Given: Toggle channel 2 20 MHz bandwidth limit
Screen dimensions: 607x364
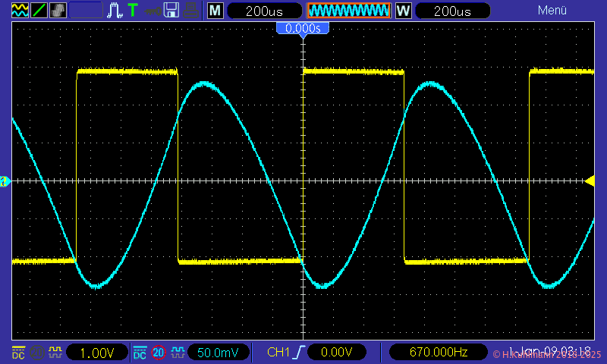Looking at the screenshot, I should coord(159,353).
